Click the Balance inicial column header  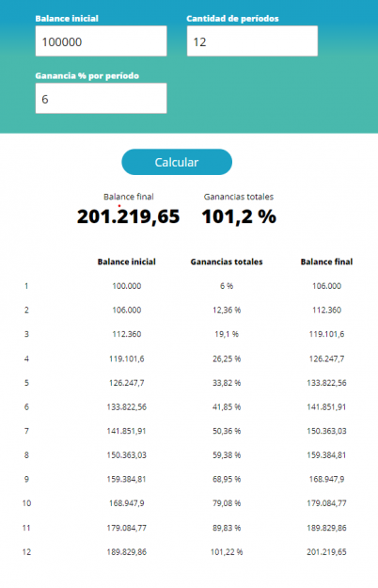127,262
